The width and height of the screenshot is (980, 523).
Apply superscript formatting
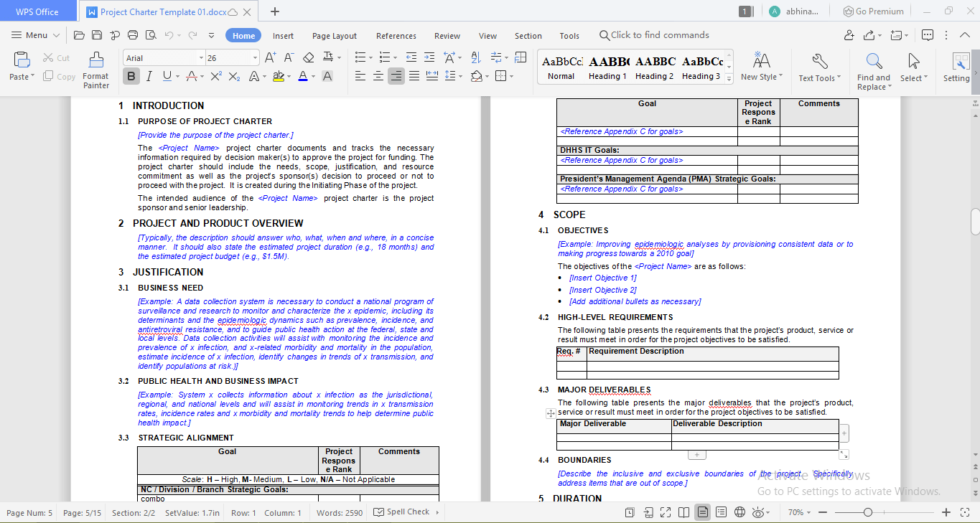[215, 76]
